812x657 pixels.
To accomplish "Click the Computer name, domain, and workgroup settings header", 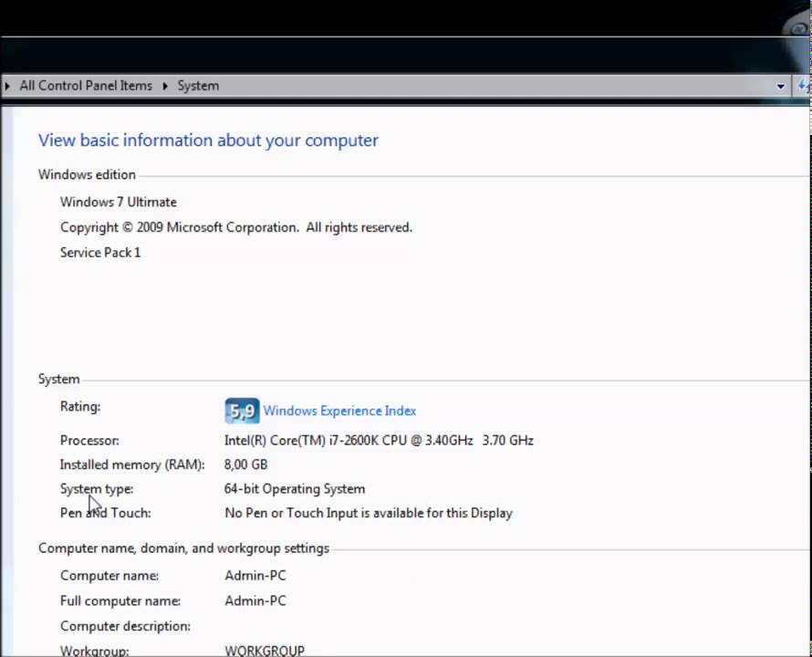I will point(183,548).
